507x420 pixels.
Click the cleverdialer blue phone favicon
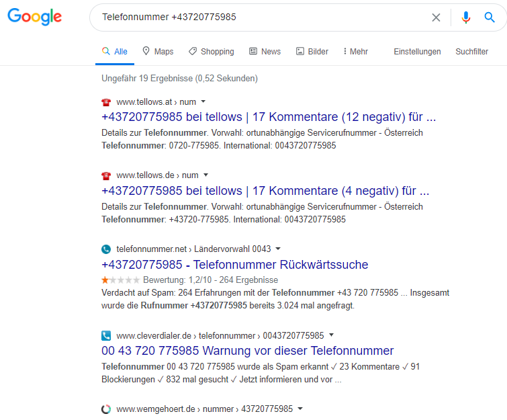pos(106,335)
